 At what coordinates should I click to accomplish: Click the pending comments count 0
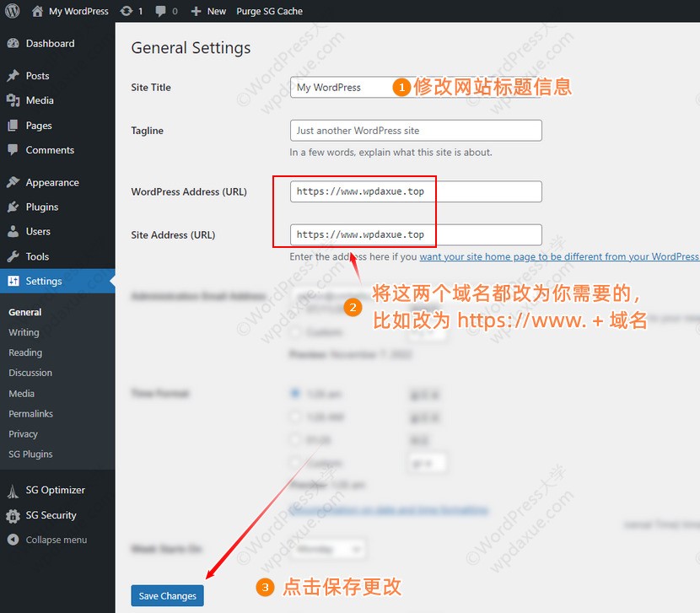click(175, 11)
